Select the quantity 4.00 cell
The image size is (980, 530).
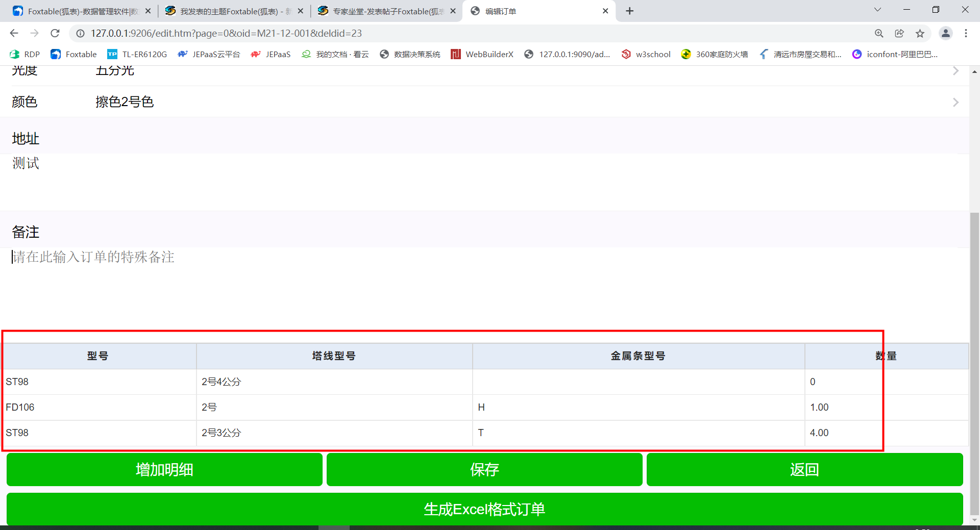(x=886, y=433)
